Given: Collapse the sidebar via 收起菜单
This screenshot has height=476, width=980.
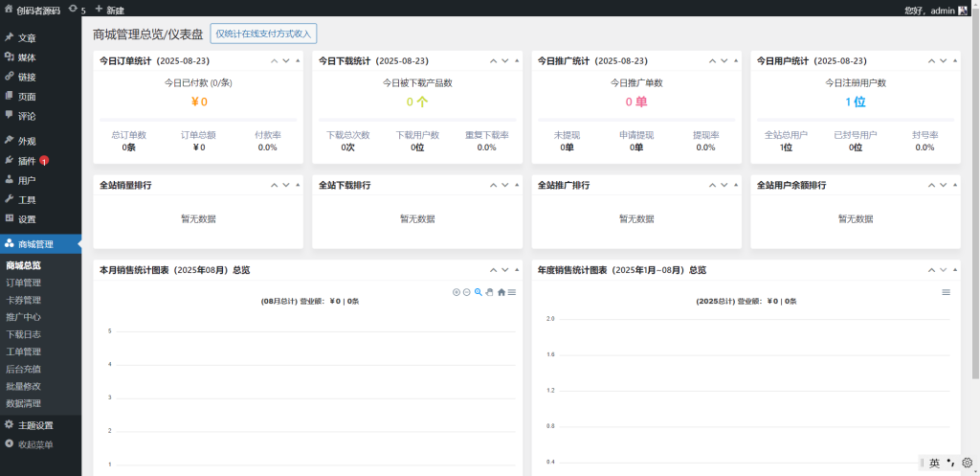Looking at the screenshot, I should [x=35, y=444].
